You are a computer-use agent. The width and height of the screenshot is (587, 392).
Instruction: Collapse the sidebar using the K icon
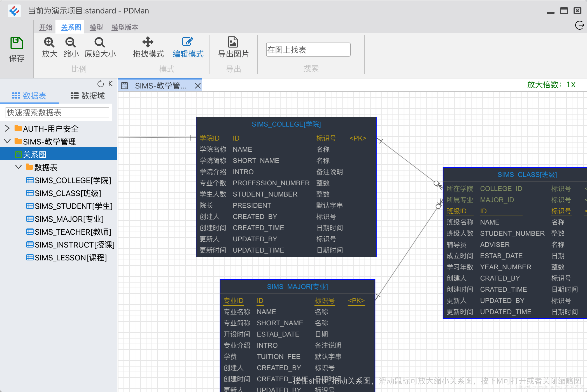point(111,84)
